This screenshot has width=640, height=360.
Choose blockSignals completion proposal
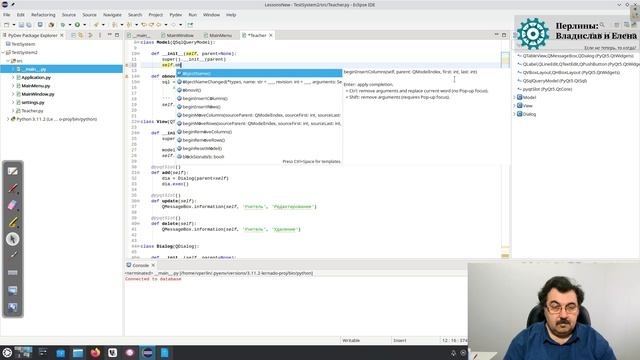[259, 157]
